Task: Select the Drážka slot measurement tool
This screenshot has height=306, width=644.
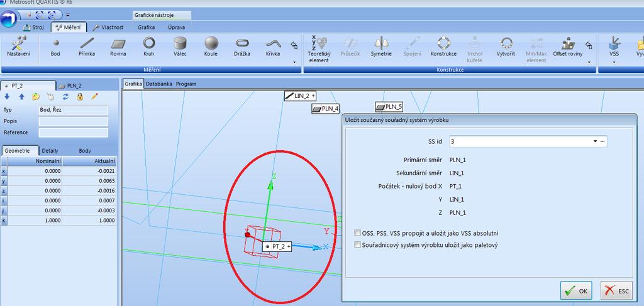Action: [x=242, y=46]
